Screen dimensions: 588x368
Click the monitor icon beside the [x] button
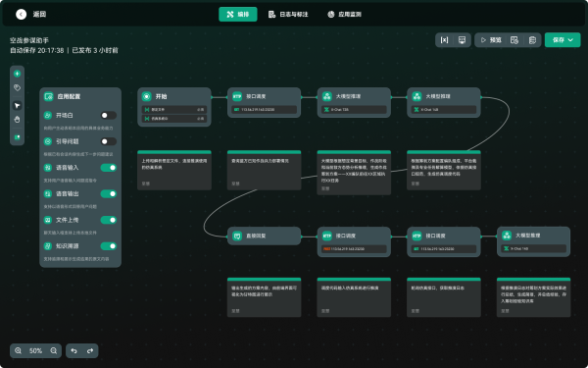462,40
